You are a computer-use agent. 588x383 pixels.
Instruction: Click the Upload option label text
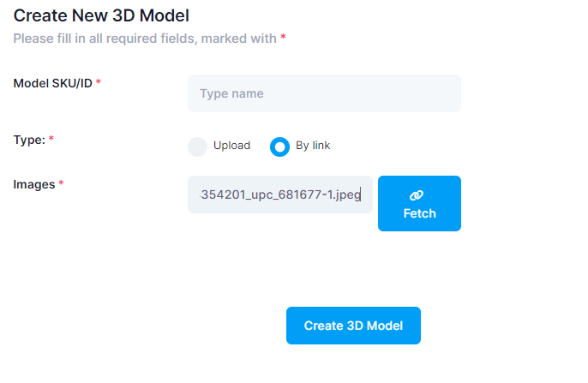(x=231, y=146)
